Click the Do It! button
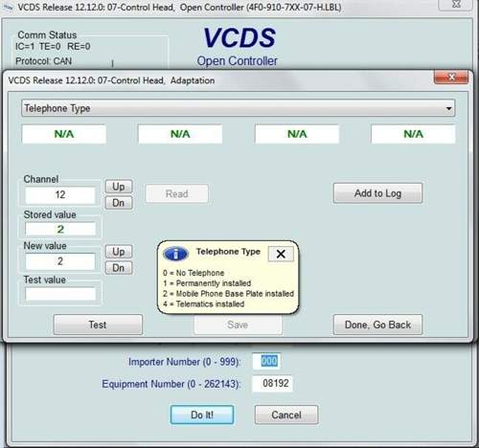Image resolution: width=479 pixels, height=448 pixels. click(202, 414)
